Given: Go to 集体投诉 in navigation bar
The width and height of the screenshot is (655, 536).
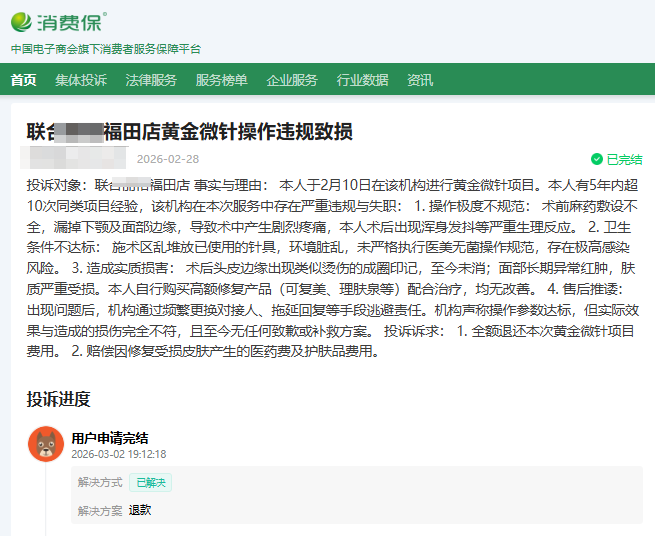Looking at the screenshot, I should (81, 80).
